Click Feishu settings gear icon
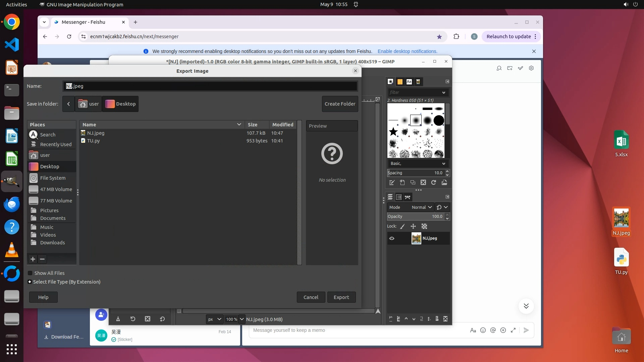This screenshot has height=362, width=644. point(531,68)
